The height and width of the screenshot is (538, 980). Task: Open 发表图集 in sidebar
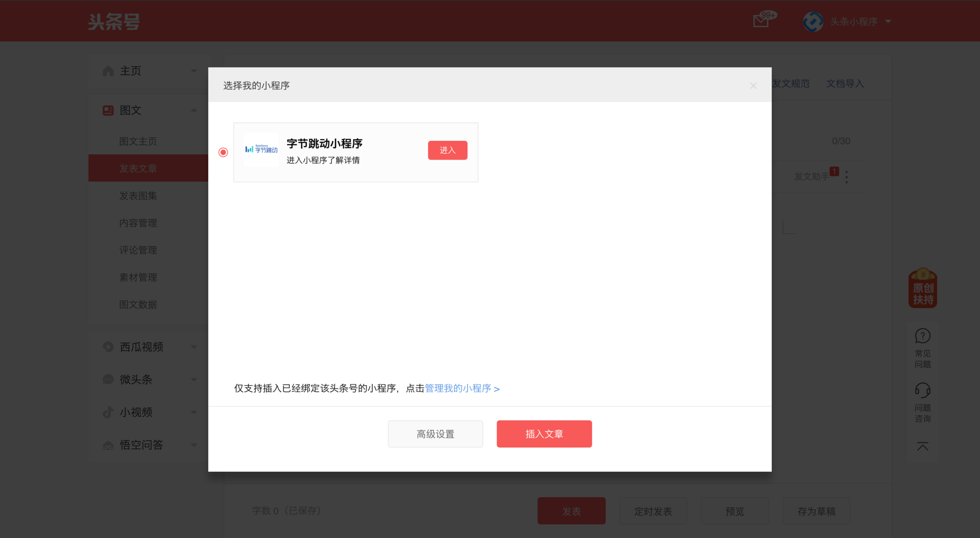(x=138, y=196)
